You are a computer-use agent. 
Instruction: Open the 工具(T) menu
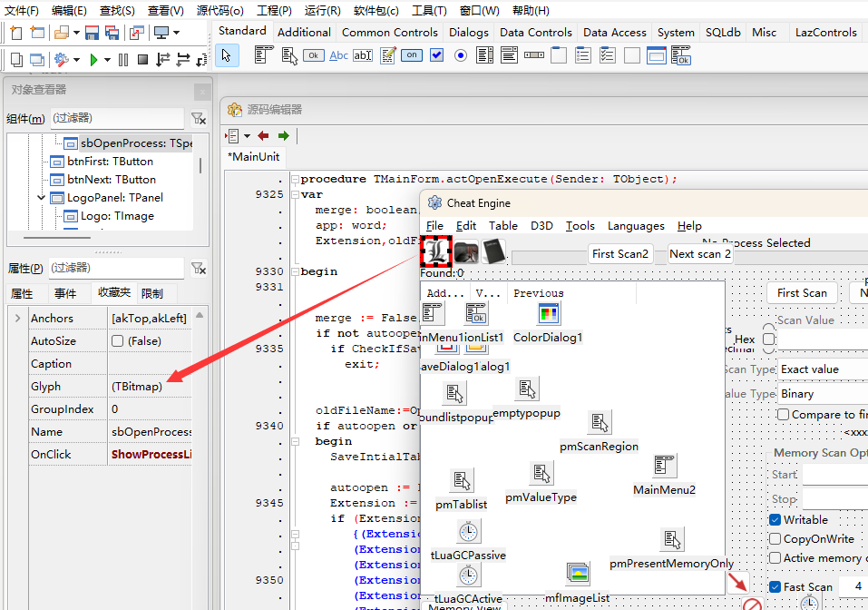click(x=428, y=11)
